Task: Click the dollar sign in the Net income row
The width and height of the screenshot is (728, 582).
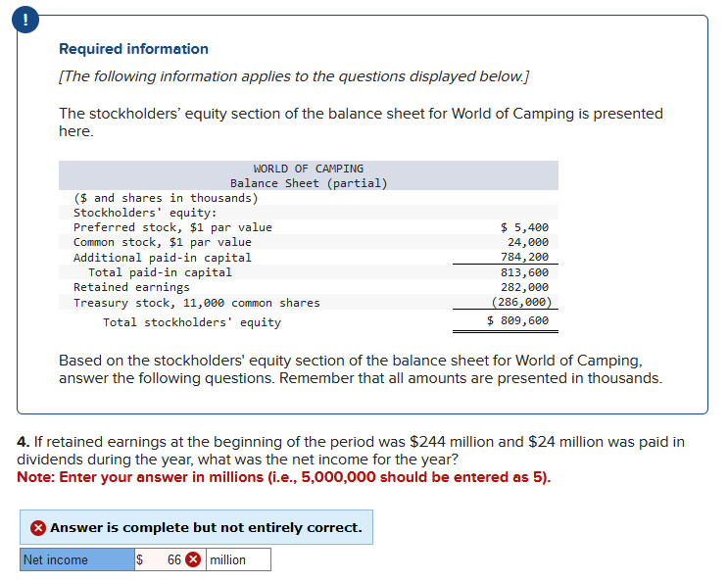Action: 139,559
